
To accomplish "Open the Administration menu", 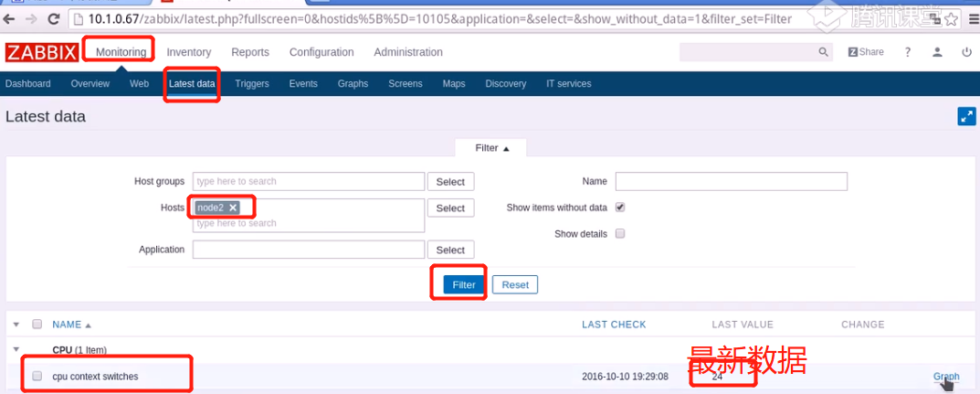I will coord(408,52).
